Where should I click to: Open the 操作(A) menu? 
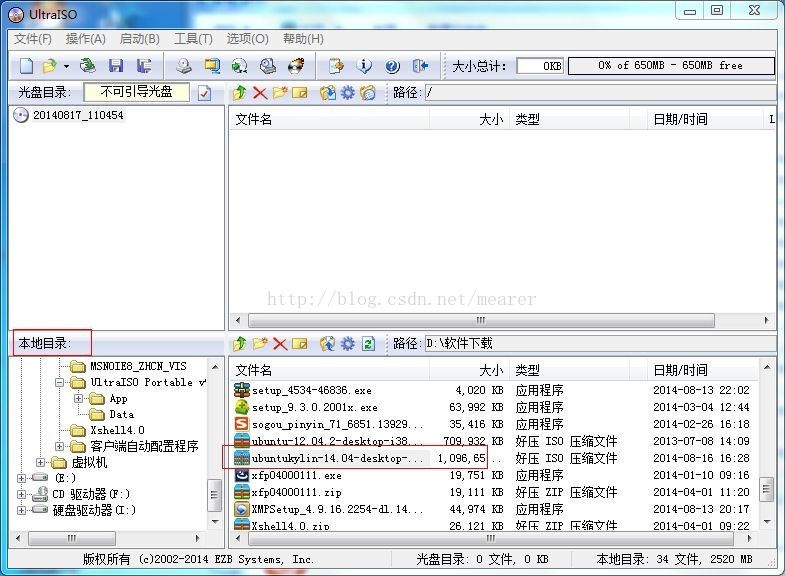pos(86,39)
